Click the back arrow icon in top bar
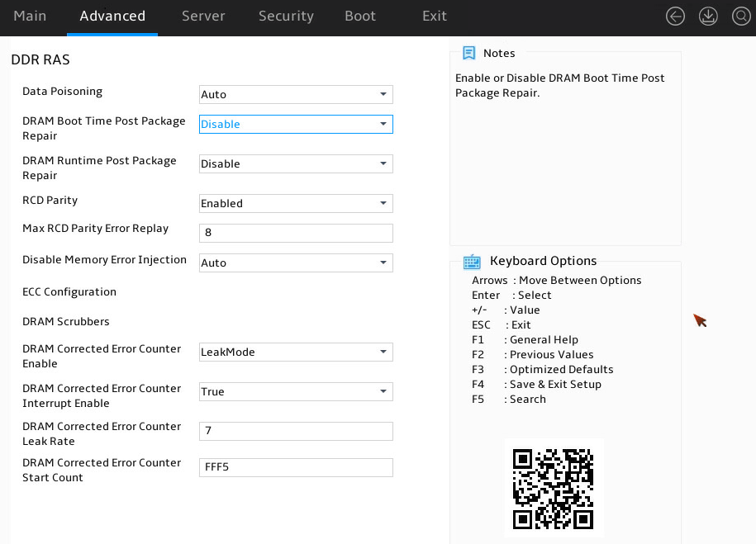 [x=675, y=17]
